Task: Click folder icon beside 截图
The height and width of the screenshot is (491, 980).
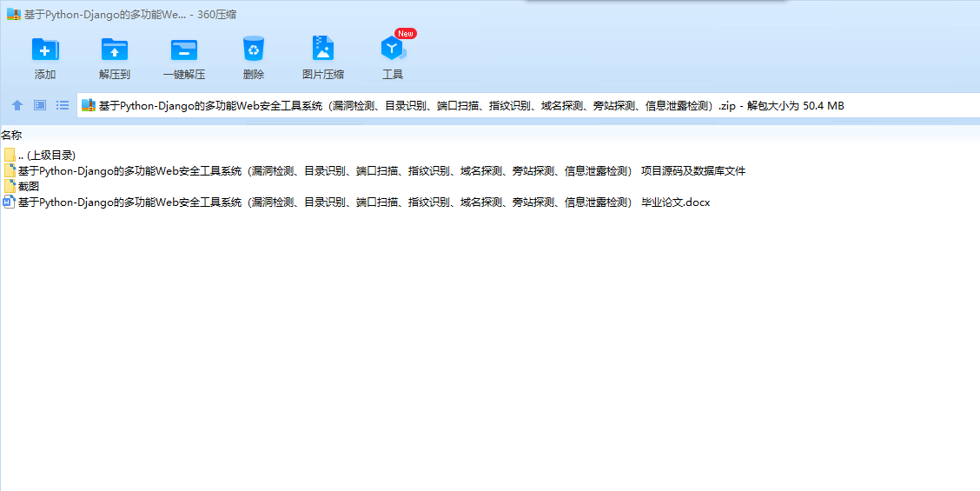Action: coord(10,186)
